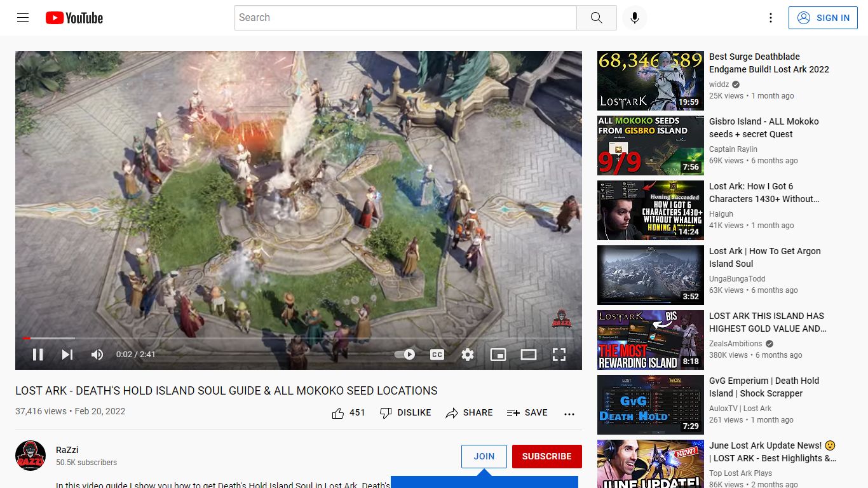
Task: Visit the UngaBungaTodd channel
Action: [737, 279]
